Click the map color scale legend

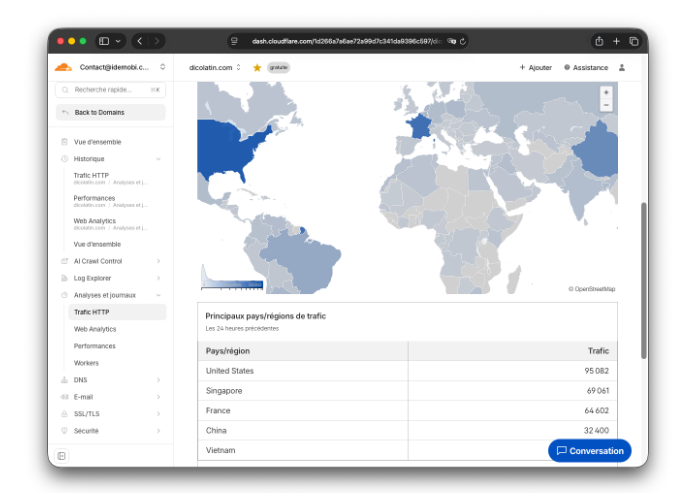coord(232,277)
